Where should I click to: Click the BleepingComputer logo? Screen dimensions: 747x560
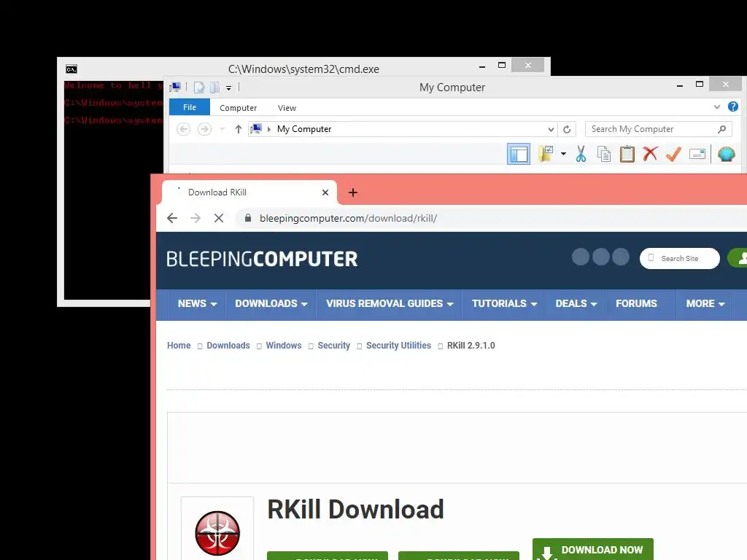(262, 259)
